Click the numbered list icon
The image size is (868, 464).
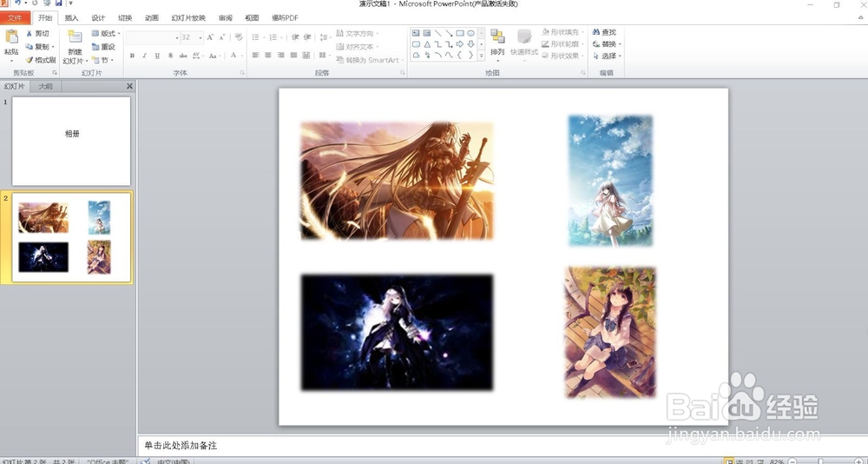click(274, 37)
